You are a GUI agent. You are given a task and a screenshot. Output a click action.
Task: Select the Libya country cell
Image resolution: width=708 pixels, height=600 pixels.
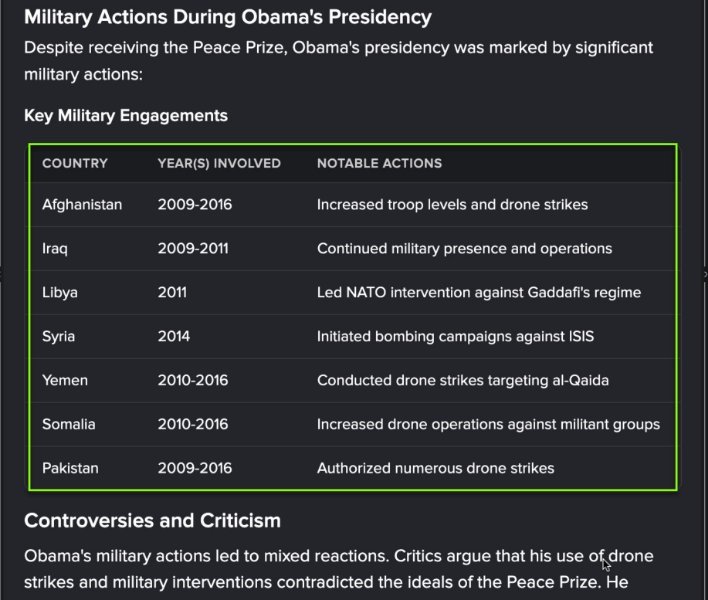[60, 292]
